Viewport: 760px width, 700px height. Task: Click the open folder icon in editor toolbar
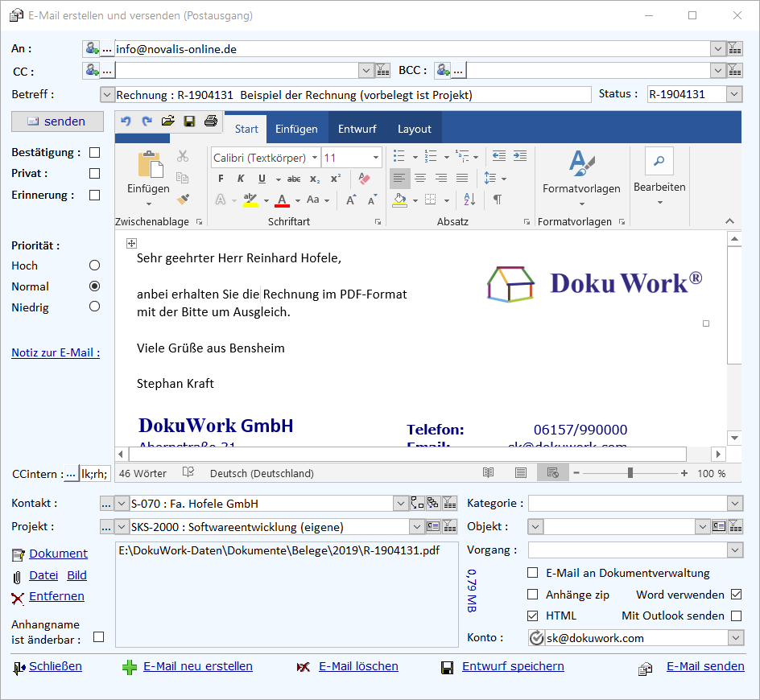[x=167, y=121]
